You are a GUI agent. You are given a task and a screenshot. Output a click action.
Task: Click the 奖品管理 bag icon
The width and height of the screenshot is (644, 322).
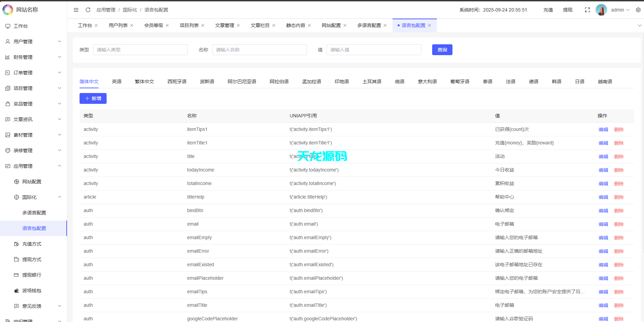click(7, 103)
